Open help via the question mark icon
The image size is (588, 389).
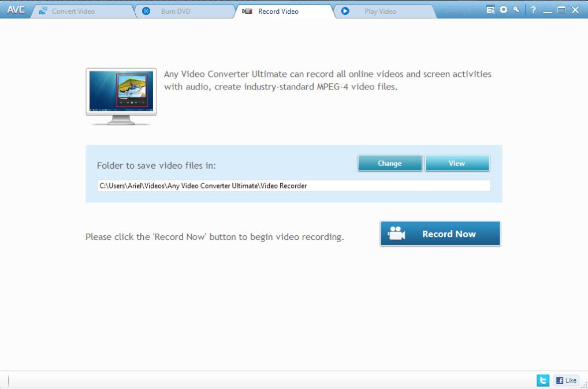[x=533, y=10]
